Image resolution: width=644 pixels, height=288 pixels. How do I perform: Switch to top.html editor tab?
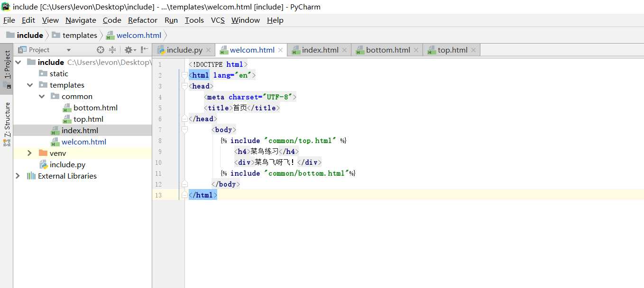coord(452,50)
